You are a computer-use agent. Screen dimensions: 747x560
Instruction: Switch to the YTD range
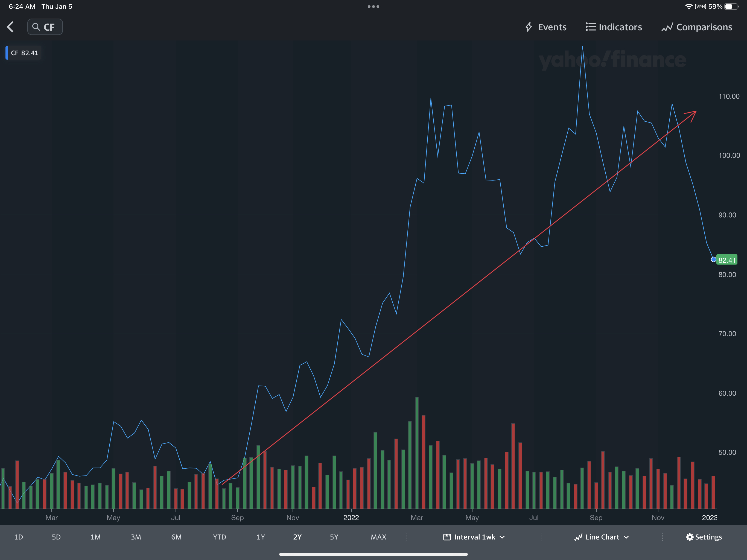pos(219,537)
